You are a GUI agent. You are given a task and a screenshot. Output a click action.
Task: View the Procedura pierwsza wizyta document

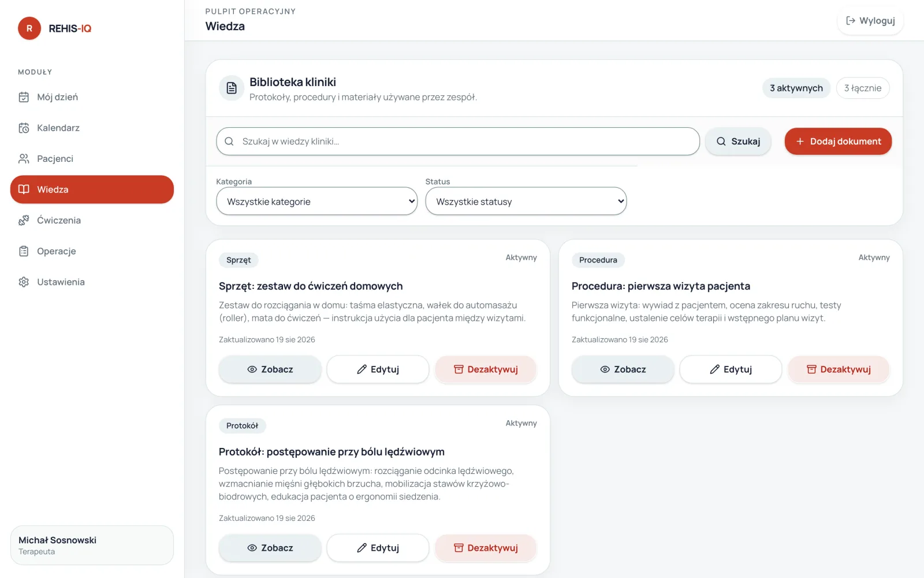(623, 369)
